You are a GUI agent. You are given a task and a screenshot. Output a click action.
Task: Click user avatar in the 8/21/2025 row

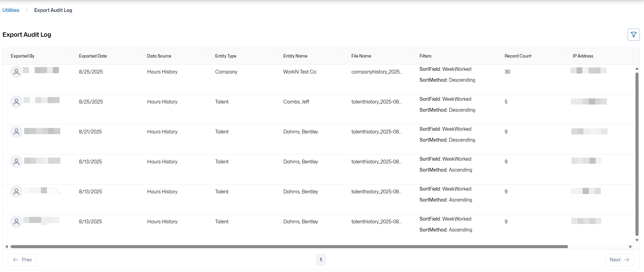[16, 132]
